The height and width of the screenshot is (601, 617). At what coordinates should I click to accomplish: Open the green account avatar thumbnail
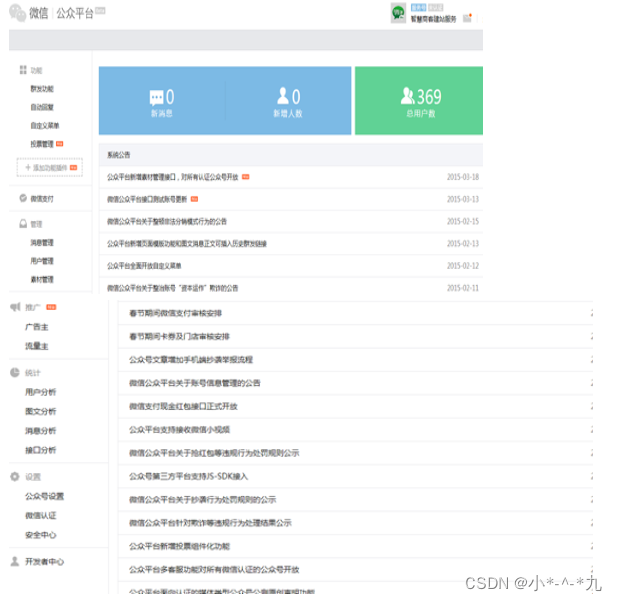click(x=398, y=13)
